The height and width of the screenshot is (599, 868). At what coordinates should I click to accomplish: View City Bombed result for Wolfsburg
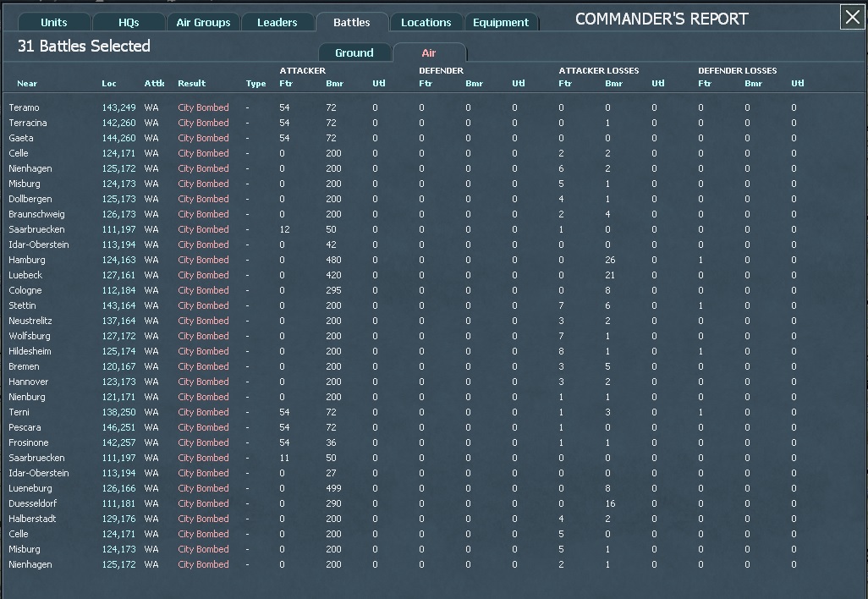click(203, 336)
